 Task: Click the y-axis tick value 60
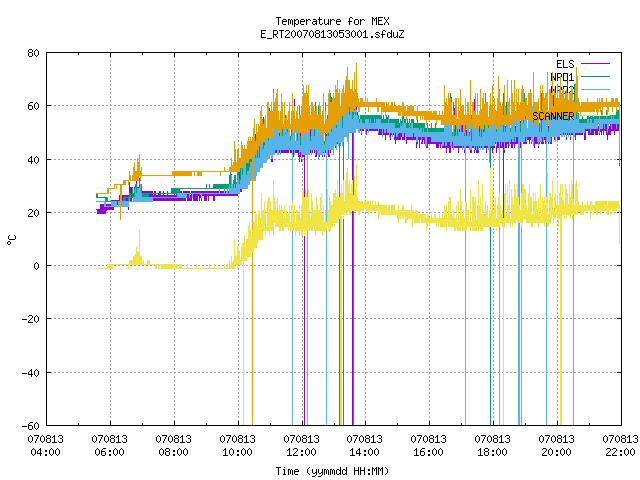tap(33, 106)
